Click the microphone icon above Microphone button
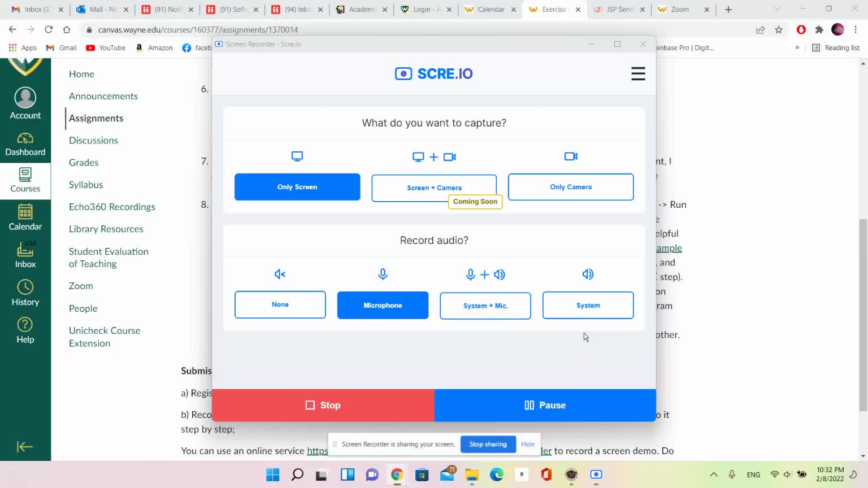 pyautogui.click(x=383, y=274)
